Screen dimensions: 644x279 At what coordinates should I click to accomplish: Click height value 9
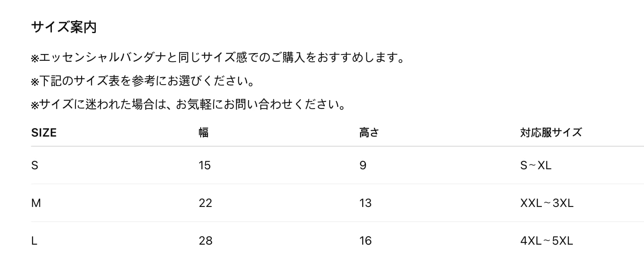pyautogui.click(x=363, y=165)
